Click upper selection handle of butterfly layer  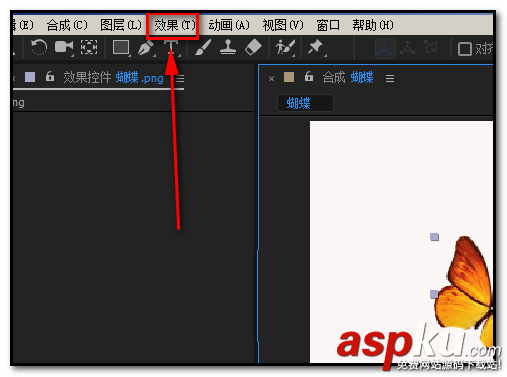pyautogui.click(x=434, y=237)
